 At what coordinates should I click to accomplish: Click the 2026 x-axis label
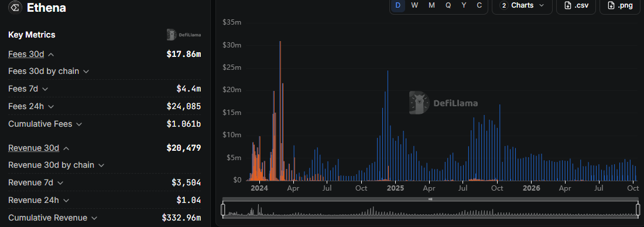(x=532, y=188)
